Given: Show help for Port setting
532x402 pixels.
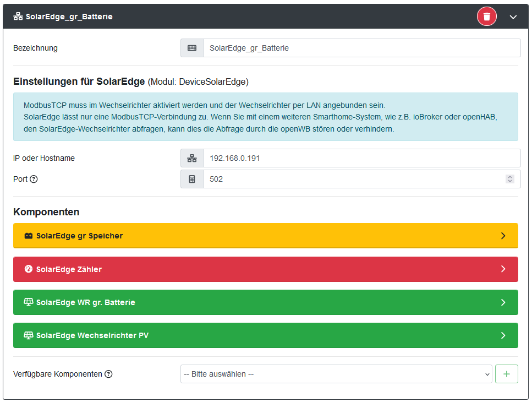Looking at the screenshot, I should [x=34, y=179].
